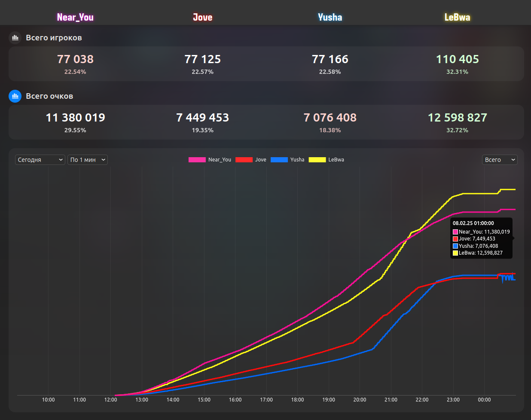
Task: Click the red Jove square in the tooltip
Action: tap(455, 239)
